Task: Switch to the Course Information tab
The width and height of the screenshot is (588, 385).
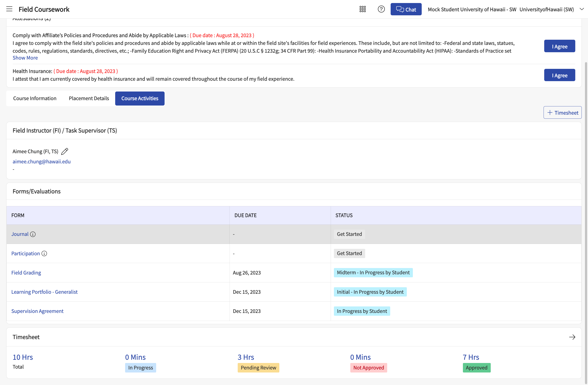Action: pos(35,98)
